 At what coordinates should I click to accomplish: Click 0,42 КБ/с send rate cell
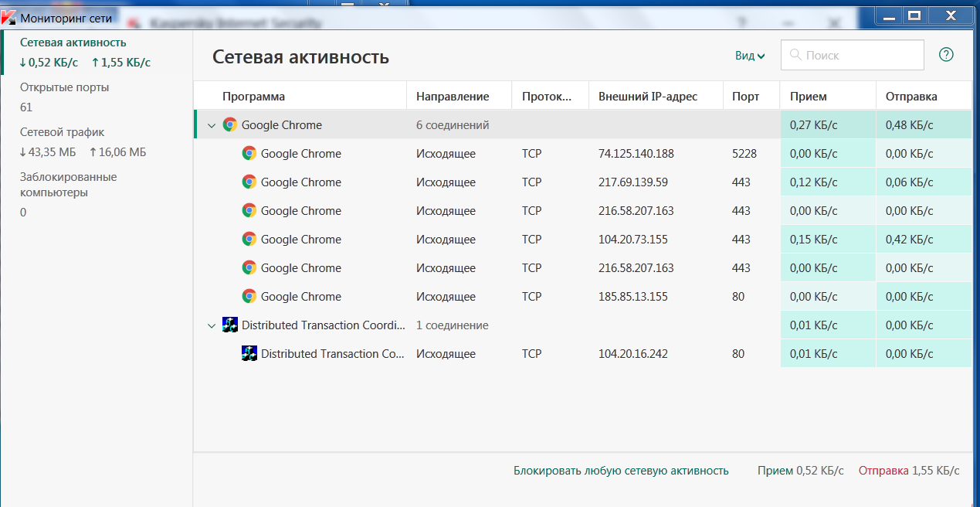pos(924,240)
